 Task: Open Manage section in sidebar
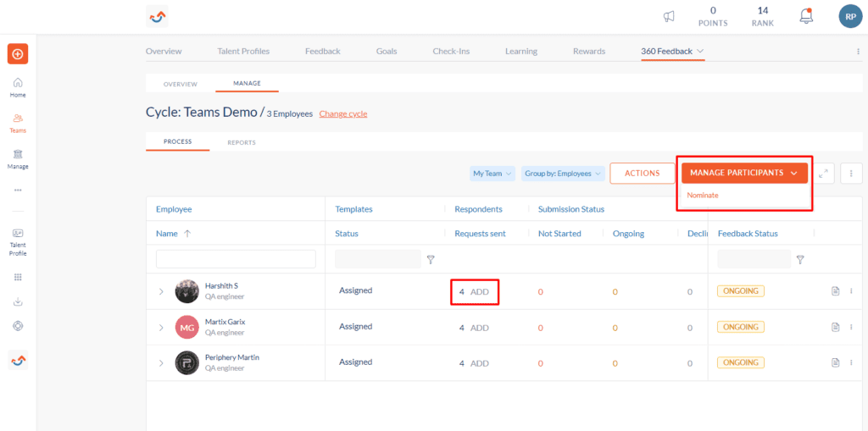[18, 159]
